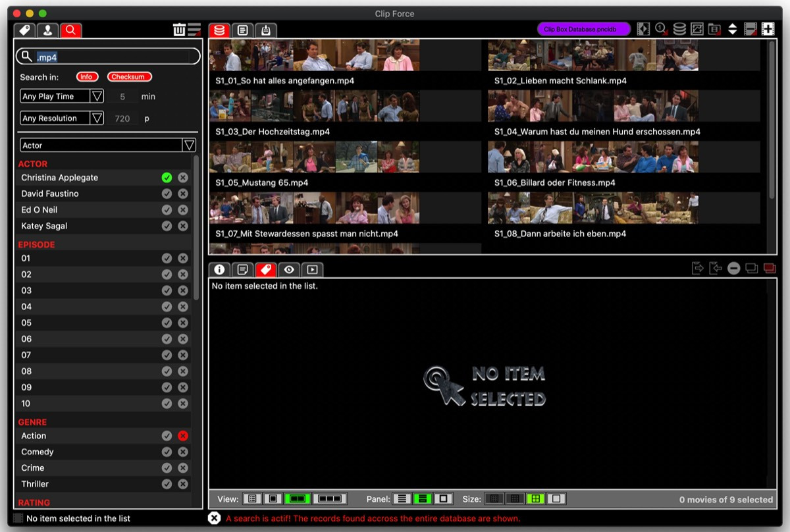Set Panel to the square layout
Image resolution: width=790 pixels, height=532 pixels.
(444, 499)
